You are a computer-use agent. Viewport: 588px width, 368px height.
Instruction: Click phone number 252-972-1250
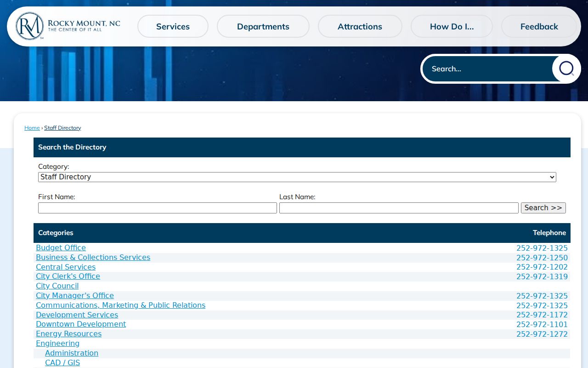click(x=542, y=258)
